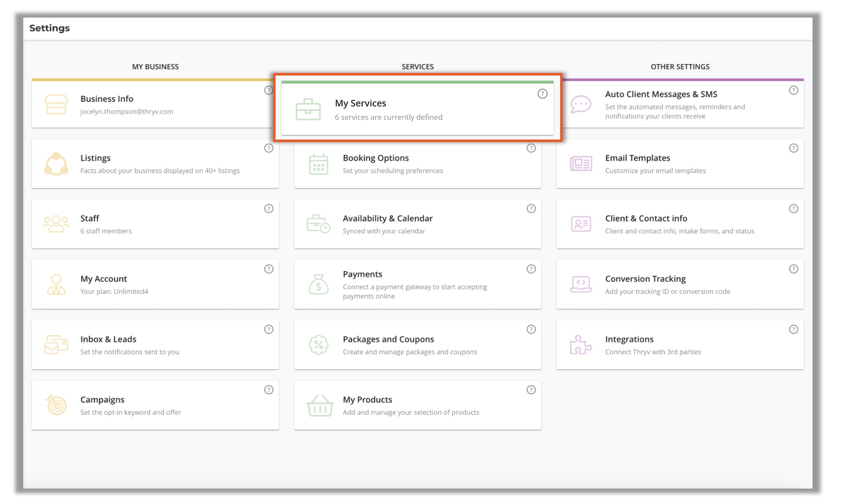Image resolution: width=843 pixels, height=504 pixels.
Task: Open the Business Info settings
Action: tap(107, 99)
